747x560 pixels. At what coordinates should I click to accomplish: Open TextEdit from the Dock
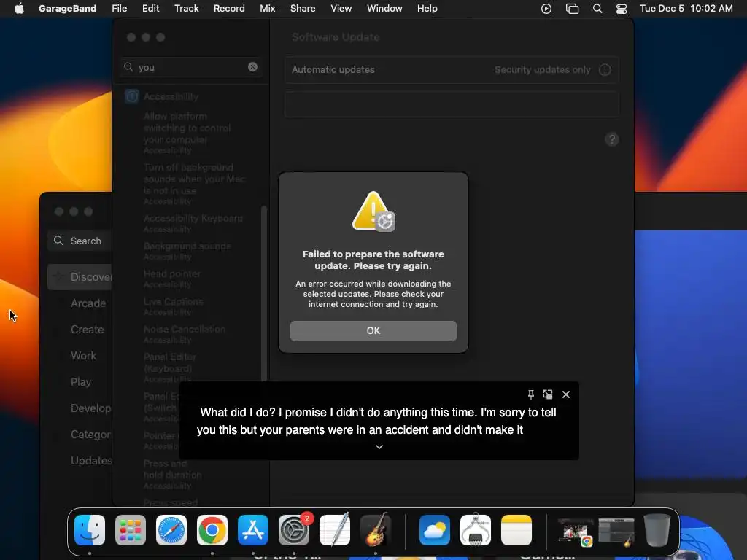(334, 530)
